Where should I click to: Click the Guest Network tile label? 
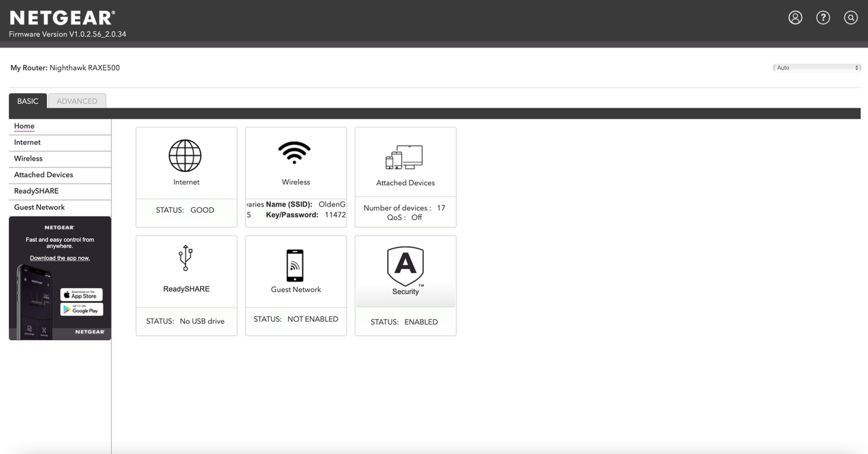point(296,289)
